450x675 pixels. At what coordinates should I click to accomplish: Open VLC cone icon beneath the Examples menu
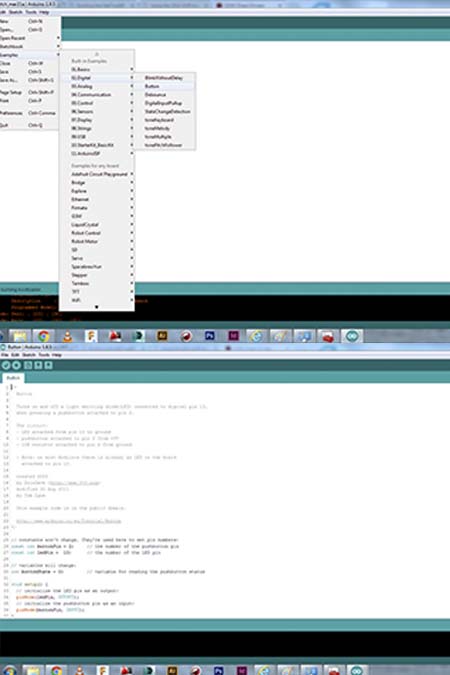(67, 336)
